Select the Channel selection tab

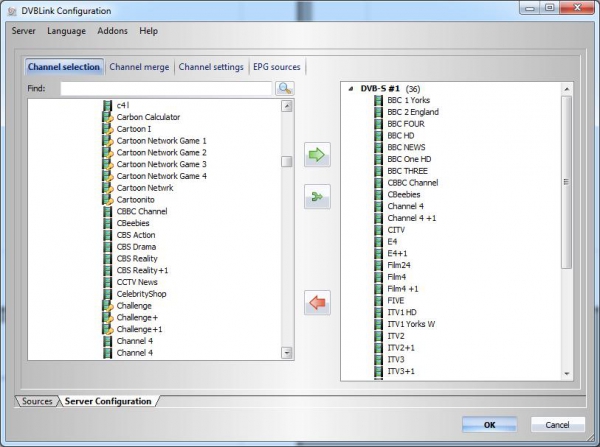64,67
